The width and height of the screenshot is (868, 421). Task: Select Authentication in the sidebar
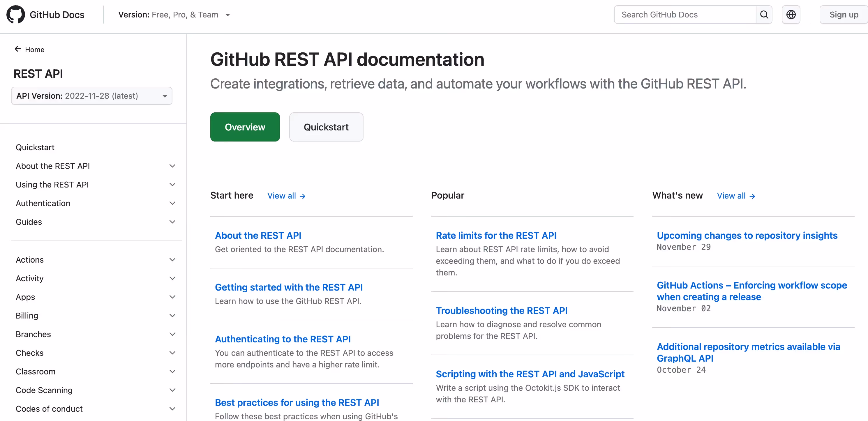pyautogui.click(x=43, y=203)
